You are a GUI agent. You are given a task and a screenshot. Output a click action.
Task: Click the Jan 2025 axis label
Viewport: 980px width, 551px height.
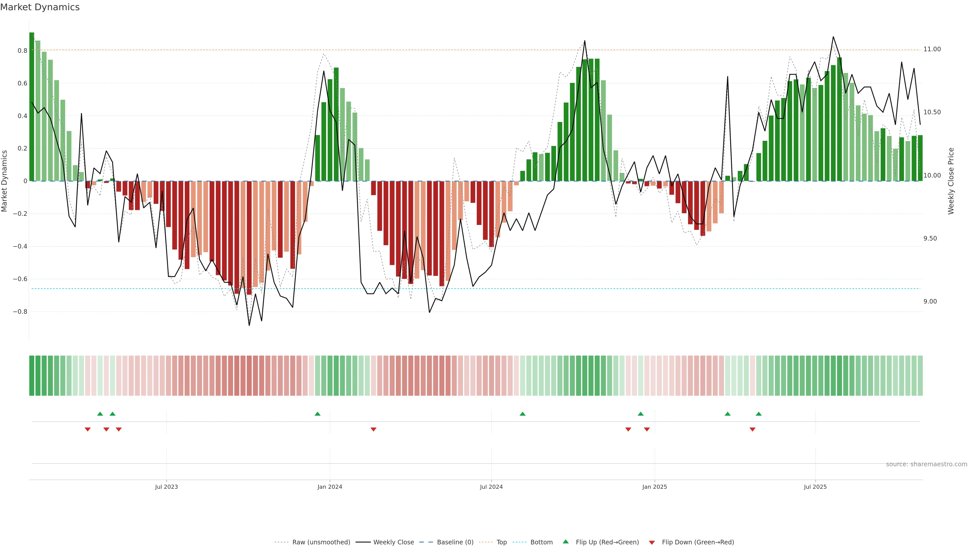[x=654, y=487]
